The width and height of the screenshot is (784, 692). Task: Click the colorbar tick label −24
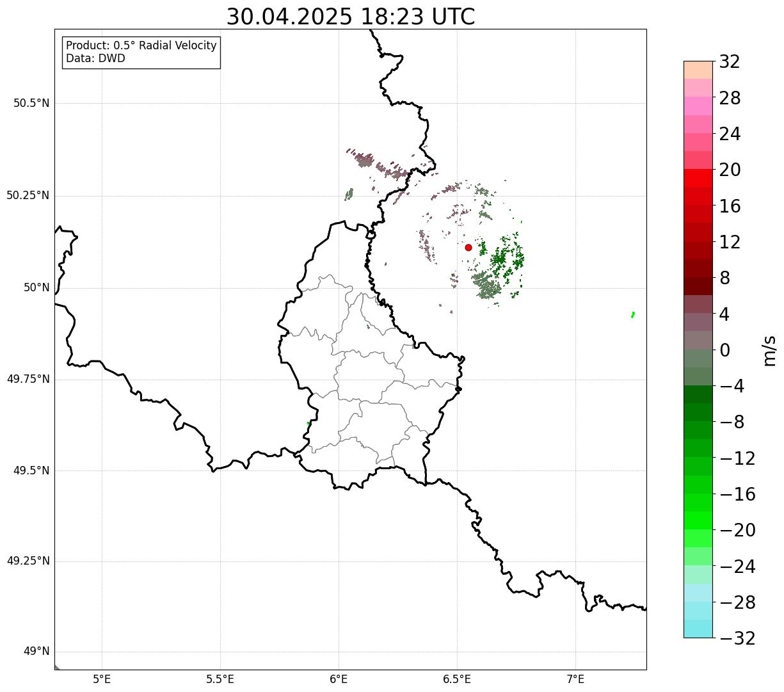pyautogui.click(x=737, y=567)
